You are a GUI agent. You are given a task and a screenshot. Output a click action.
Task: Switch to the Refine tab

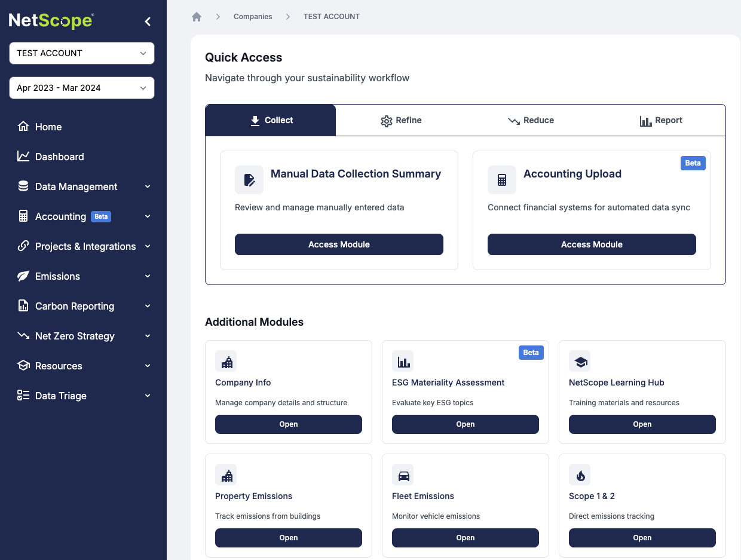coord(401,120)
